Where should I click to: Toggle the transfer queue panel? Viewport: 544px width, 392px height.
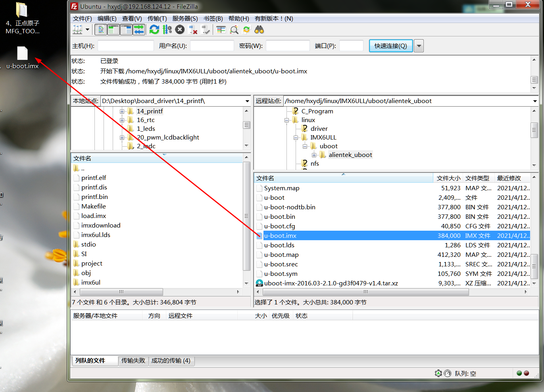(139, 29)
